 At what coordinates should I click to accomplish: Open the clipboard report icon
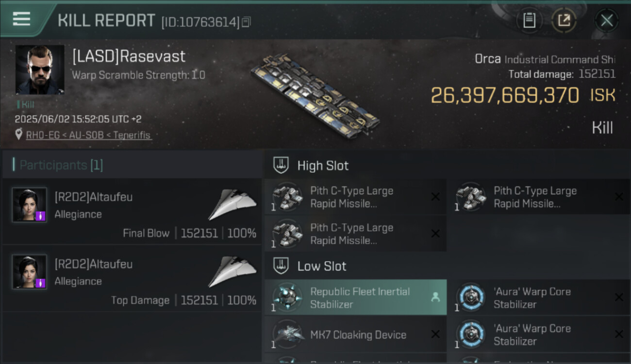529,20
